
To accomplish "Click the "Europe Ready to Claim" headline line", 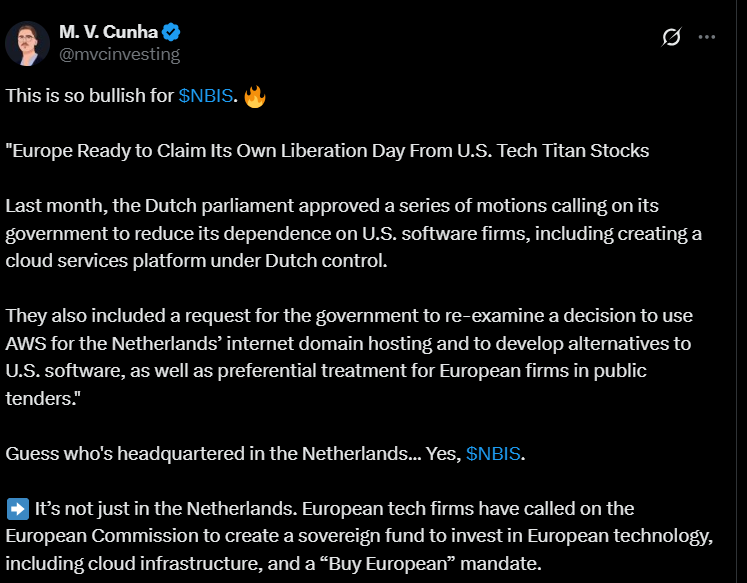I will click(x=327, y=151).
